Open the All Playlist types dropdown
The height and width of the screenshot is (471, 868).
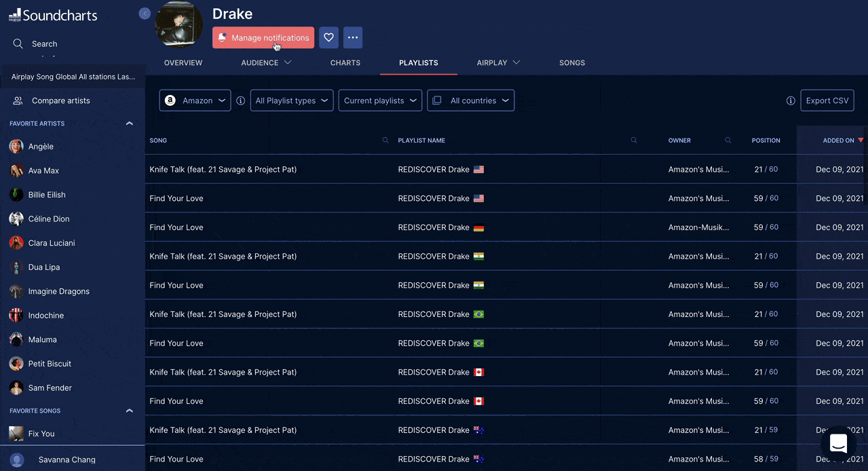[x=292, y=100]
